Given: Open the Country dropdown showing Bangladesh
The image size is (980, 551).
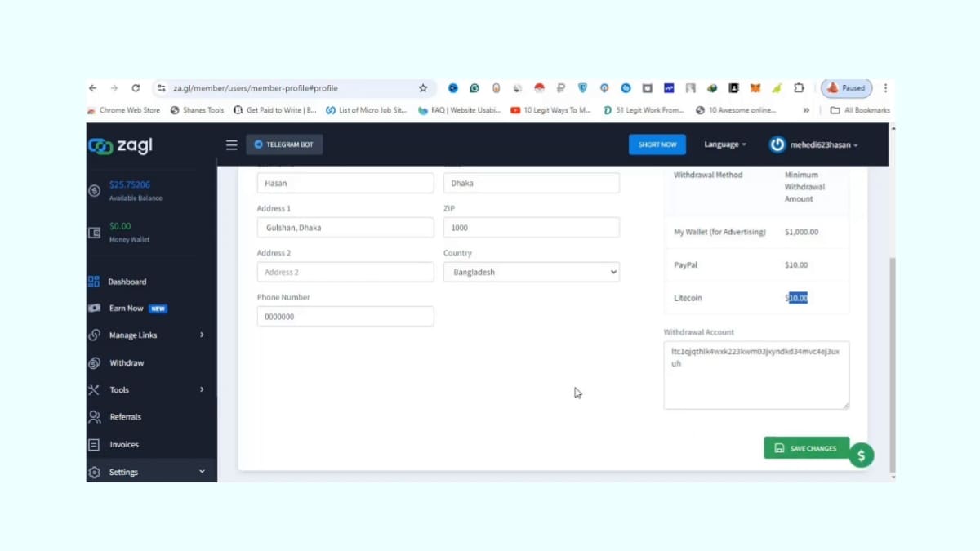Looking at the screenshot, I should click(x=531, y=272).
